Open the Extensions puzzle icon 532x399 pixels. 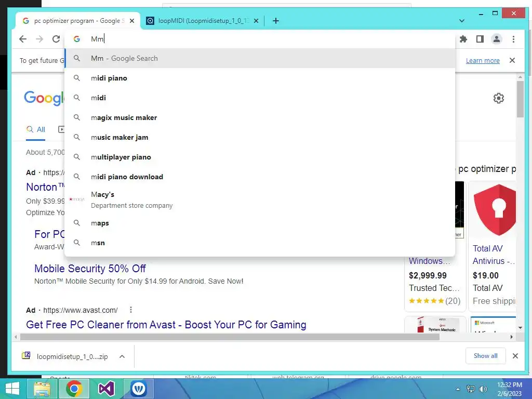click(x=463, y=39)
